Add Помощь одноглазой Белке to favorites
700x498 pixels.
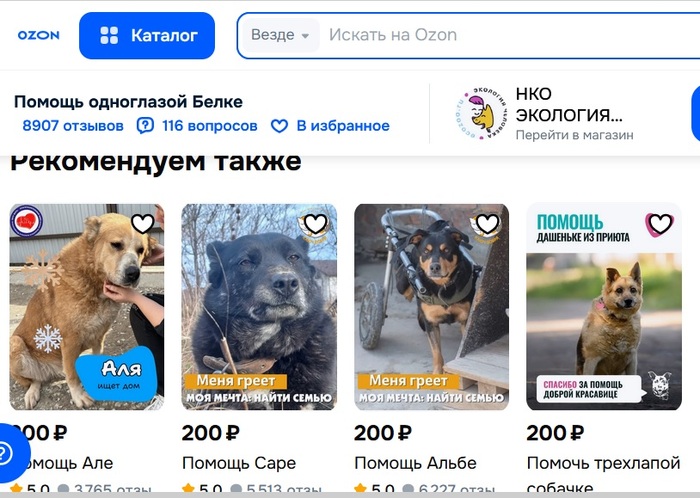click(330, 126)
